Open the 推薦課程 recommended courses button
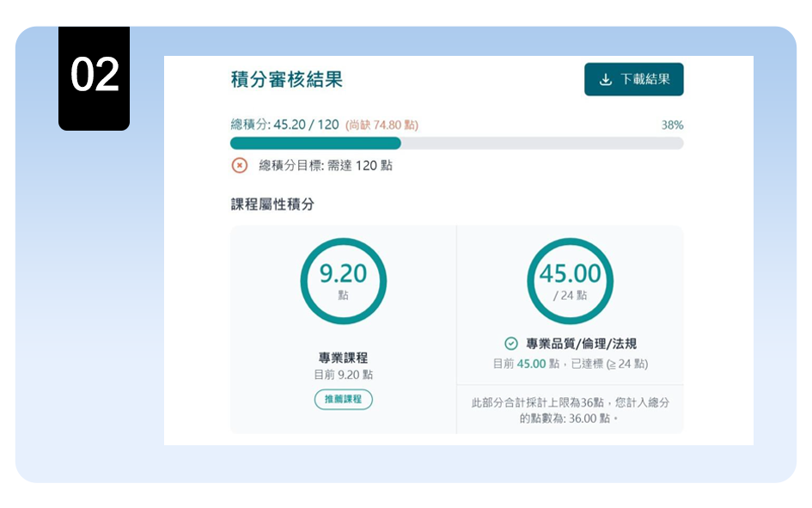This screenshot has width=812, height=508. click(343, 400)
